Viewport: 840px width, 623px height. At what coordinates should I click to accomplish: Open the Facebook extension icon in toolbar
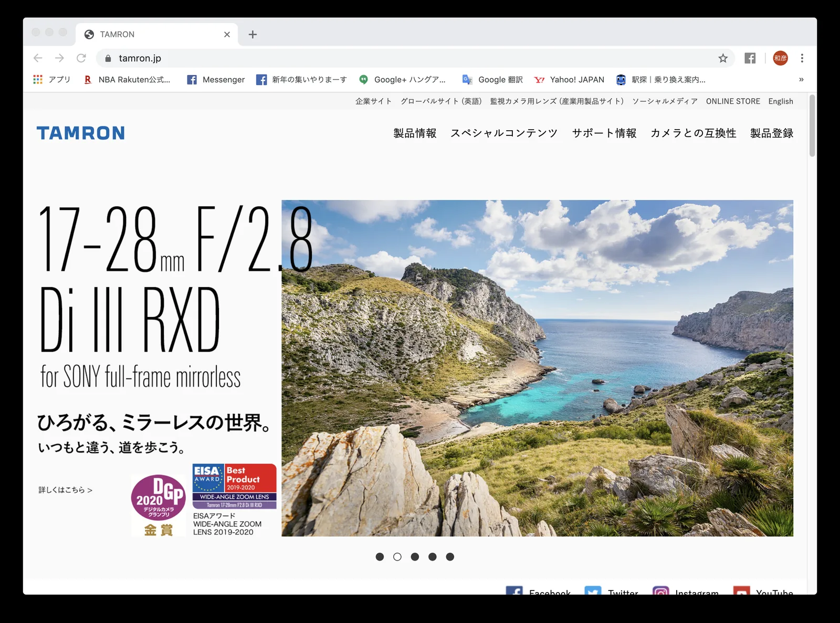pos(750,58)
